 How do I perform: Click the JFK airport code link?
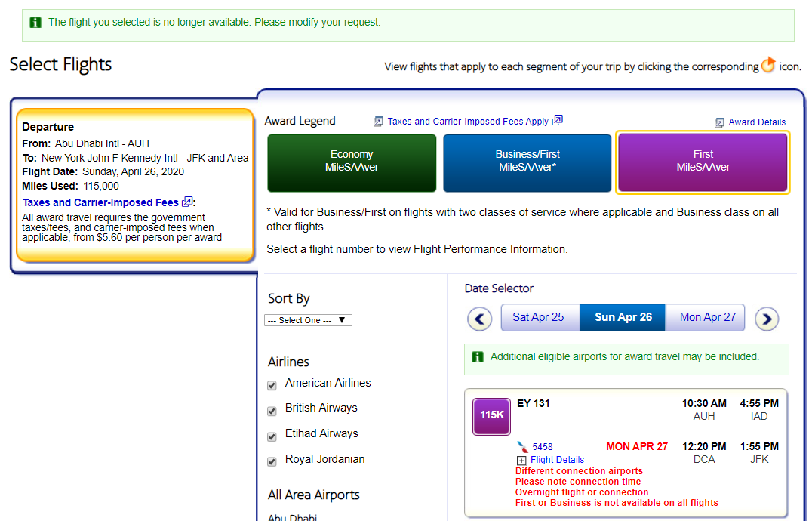coord(759,459)
